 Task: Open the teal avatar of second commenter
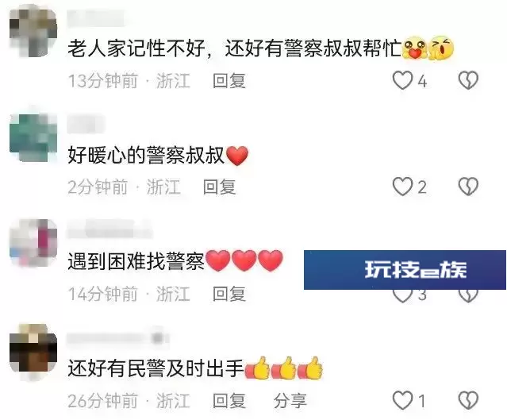coord(33,137)
